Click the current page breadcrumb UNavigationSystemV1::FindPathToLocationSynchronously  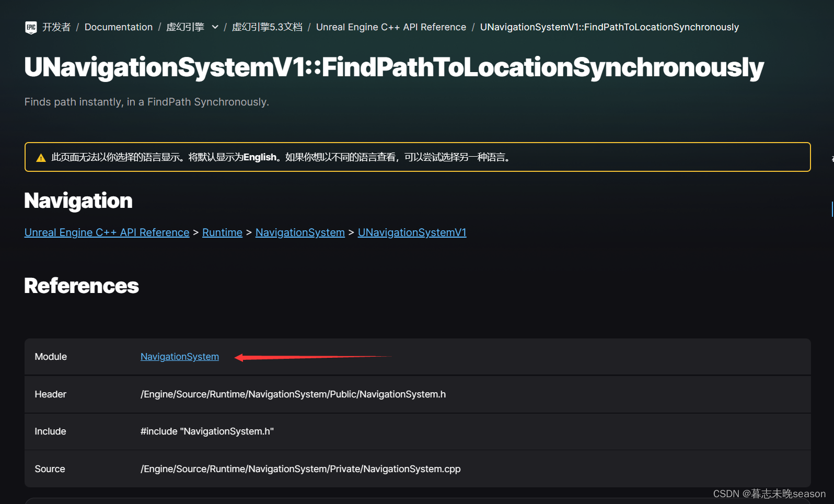click(609, 27)
